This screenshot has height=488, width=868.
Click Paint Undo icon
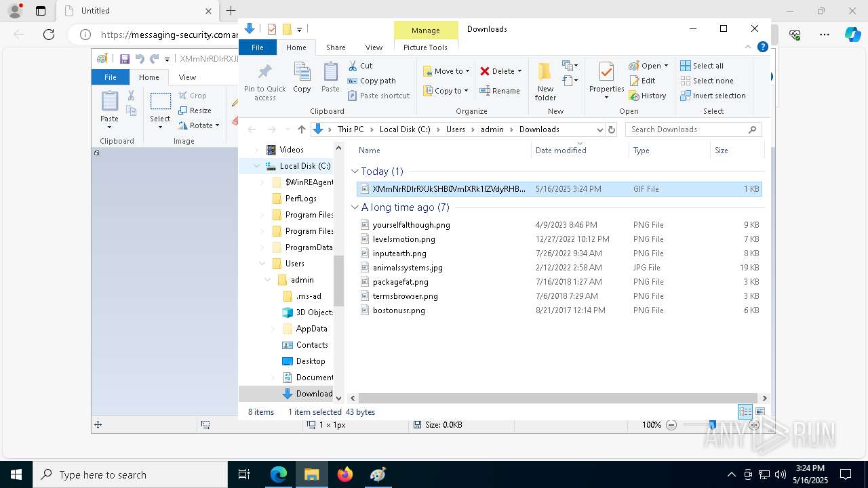pos(140,59)
